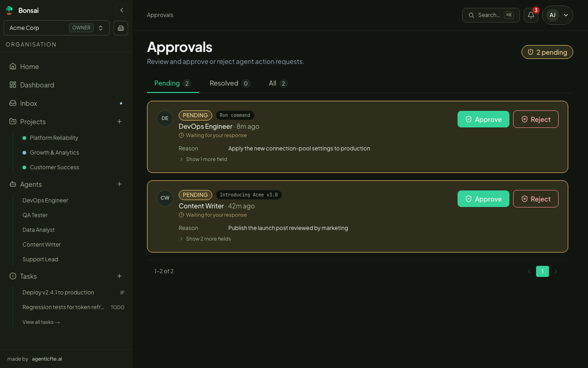
Task: Go to next page arrow
Action: click(556, 271)
